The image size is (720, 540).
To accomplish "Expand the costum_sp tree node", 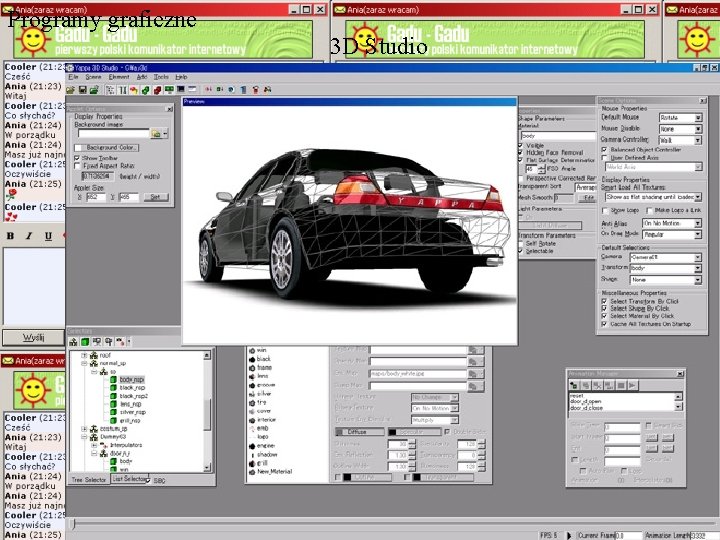I will pos(84,428).
